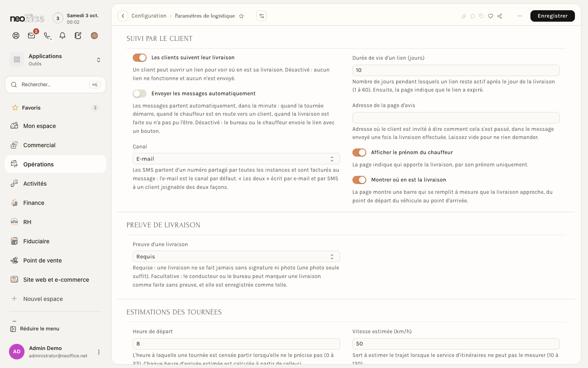Open the Canal dropdown set to E-mail
Image resolution: width=588 pixels, height=368 pixels.
tap(236, 159)
